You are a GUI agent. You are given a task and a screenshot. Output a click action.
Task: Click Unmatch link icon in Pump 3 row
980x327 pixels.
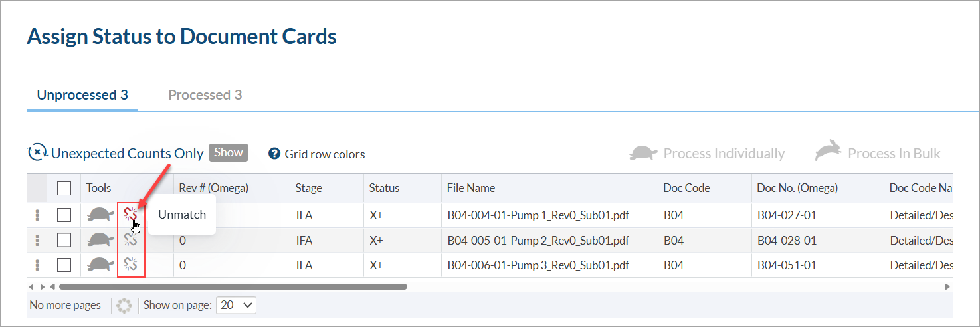click(x=131, y=265)
